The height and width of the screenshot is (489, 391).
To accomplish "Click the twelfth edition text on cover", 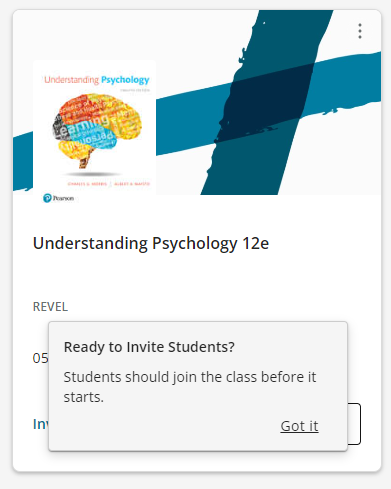I will (135, 90).
